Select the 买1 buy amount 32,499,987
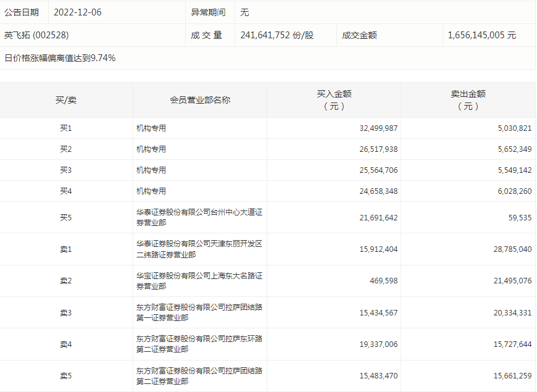Viewport: 537px width, 392px height. point(378,128)
